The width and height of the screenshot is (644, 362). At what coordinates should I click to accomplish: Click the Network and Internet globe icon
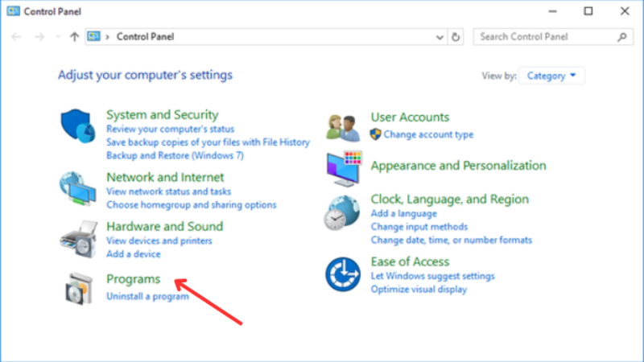point(77,188)
